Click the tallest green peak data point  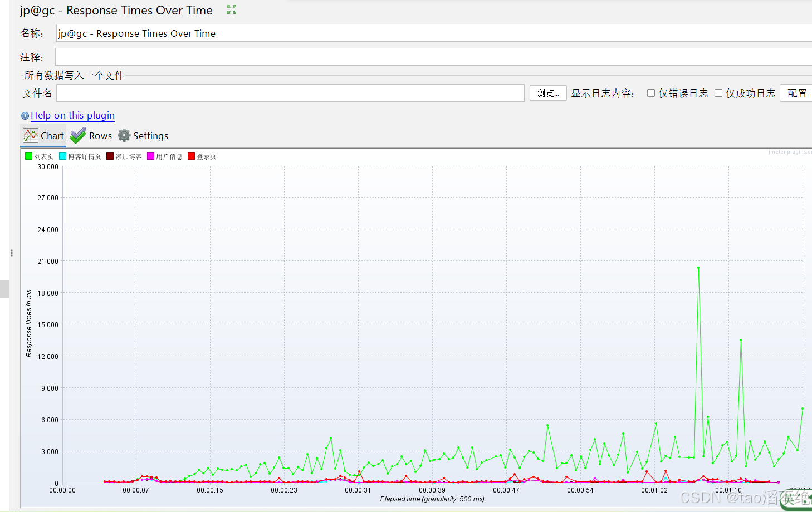[698, 268]
